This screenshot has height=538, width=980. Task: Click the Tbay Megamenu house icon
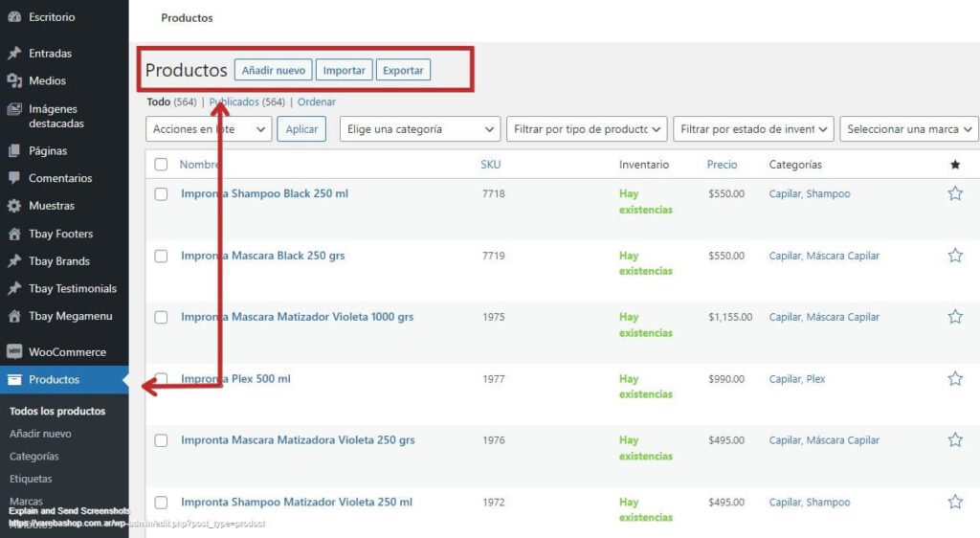pyautogui.click(x=13, y=316)
